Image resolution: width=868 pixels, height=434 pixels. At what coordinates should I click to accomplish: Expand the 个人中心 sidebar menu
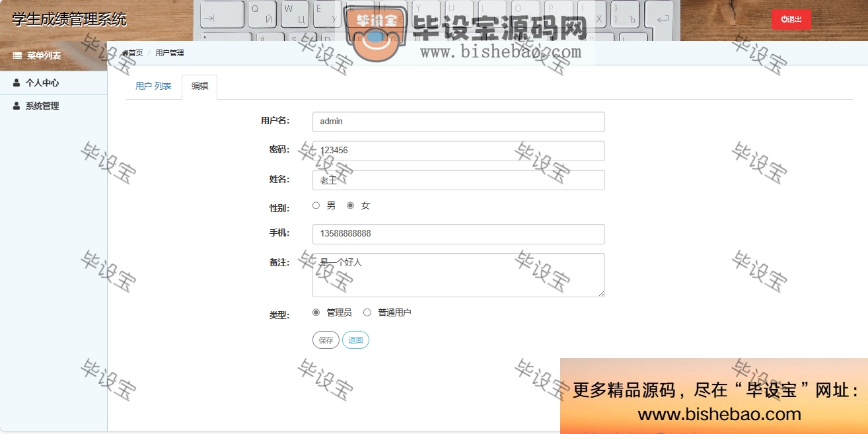(42, 83)
